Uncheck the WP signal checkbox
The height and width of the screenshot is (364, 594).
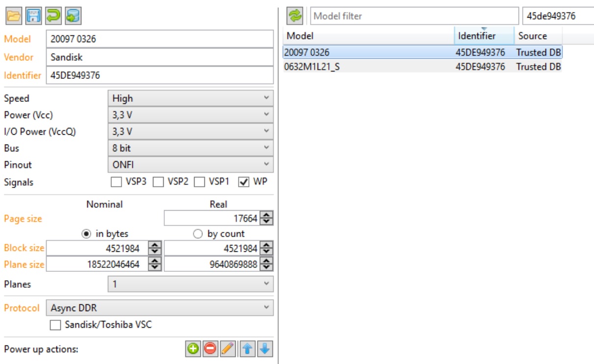pos(243,182)
